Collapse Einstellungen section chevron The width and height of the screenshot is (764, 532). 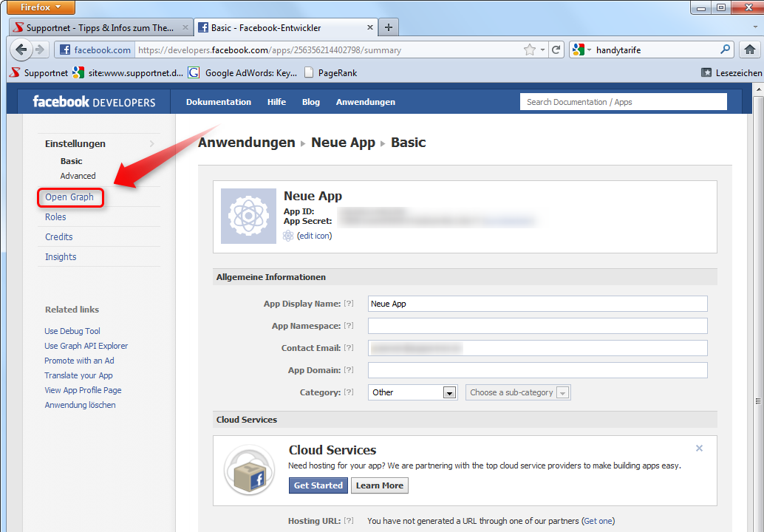pyautogui.click(x=151, y=144)
